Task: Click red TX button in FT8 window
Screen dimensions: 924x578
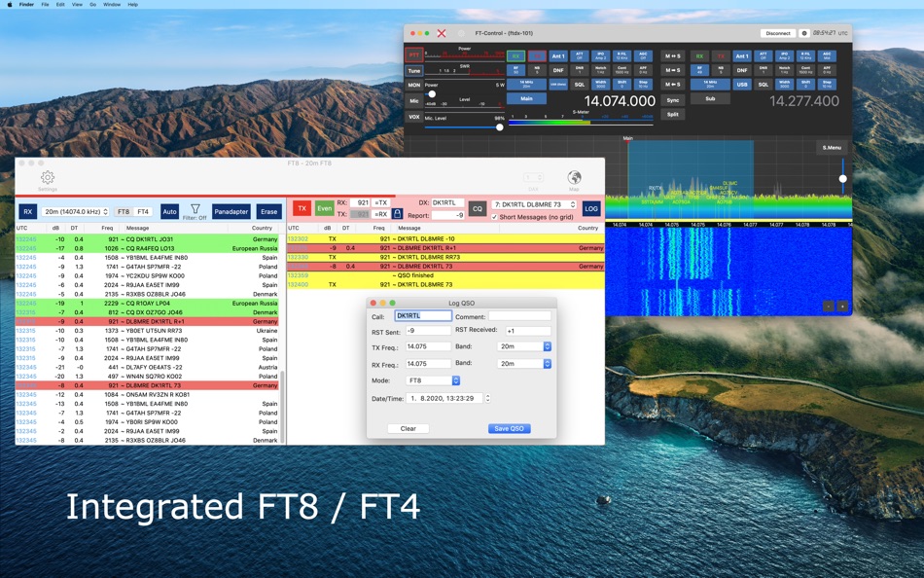Action: pyautogui.click(x=302, y=208)
